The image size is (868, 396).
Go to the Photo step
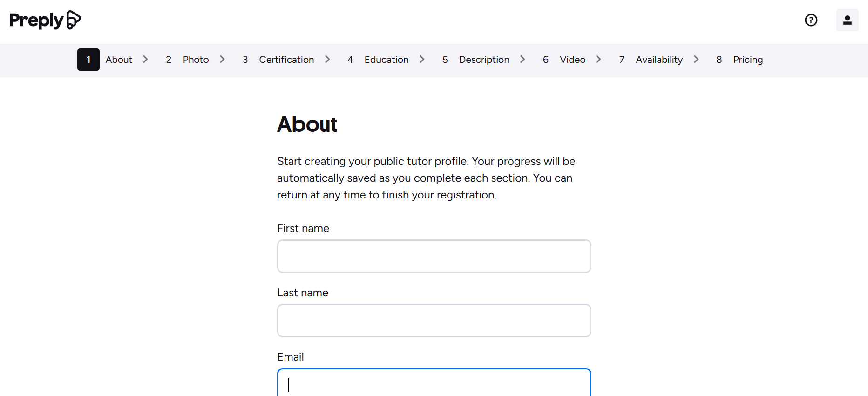coord(196,60)
